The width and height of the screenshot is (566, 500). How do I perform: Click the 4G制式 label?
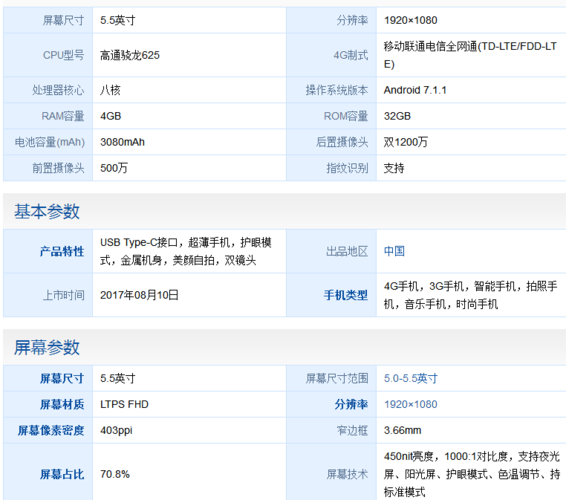(351, 55)
